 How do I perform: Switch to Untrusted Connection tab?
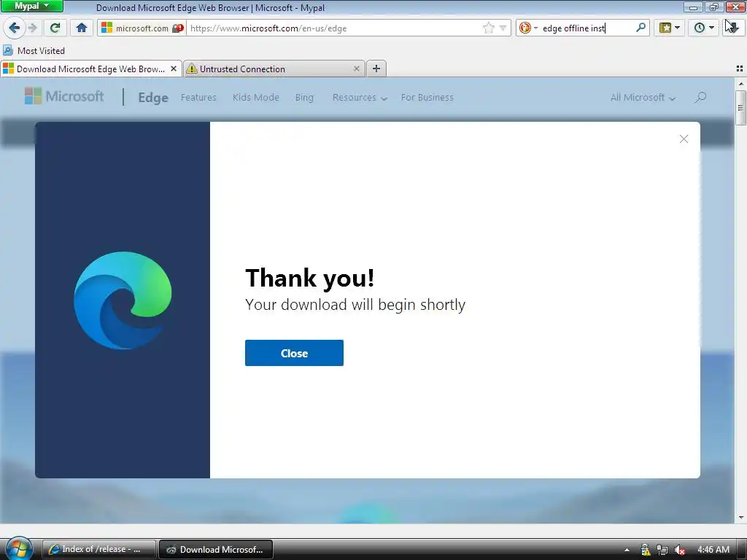(274, 69)
